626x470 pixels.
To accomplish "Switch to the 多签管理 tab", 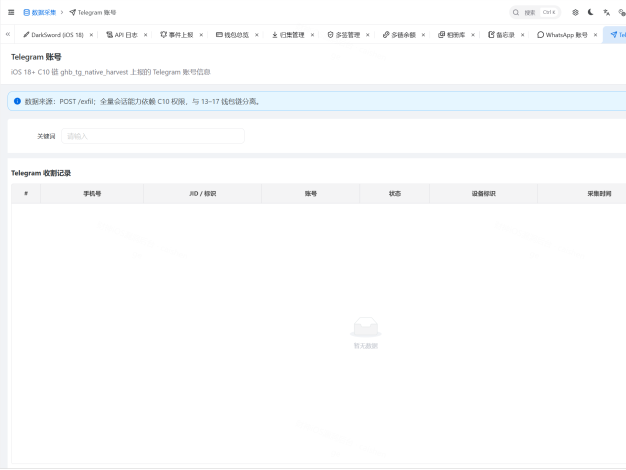I will tap(344, 35).
